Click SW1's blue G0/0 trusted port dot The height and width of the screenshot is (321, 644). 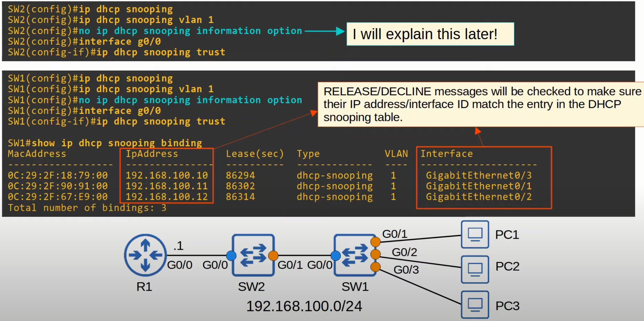(x=335, y=256)
